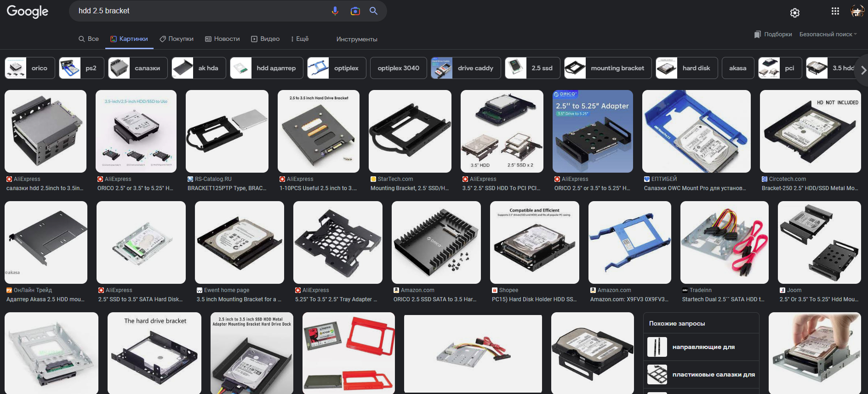Click Tradeinn source favicon
The image size is (868, 394).
685,290
